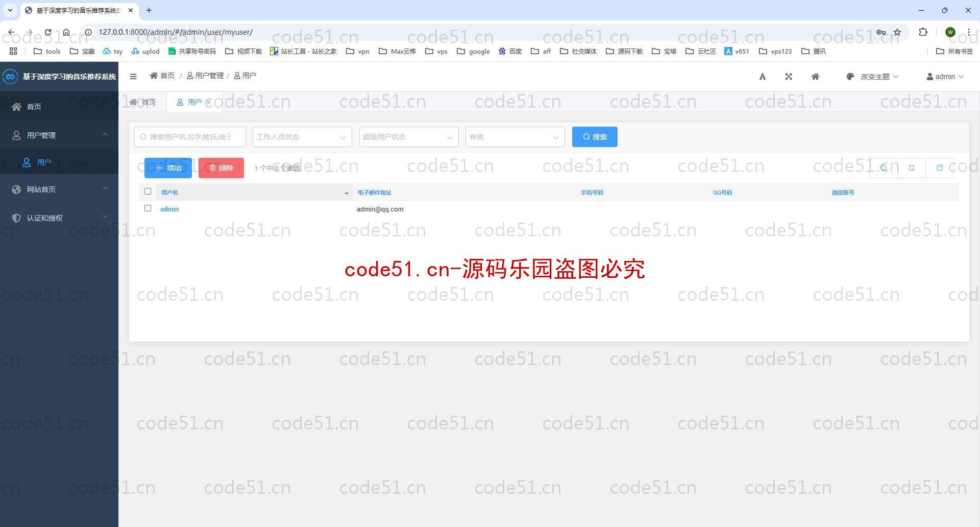
Task: Close the 用户 tab
Action: [x=208, y=102]
